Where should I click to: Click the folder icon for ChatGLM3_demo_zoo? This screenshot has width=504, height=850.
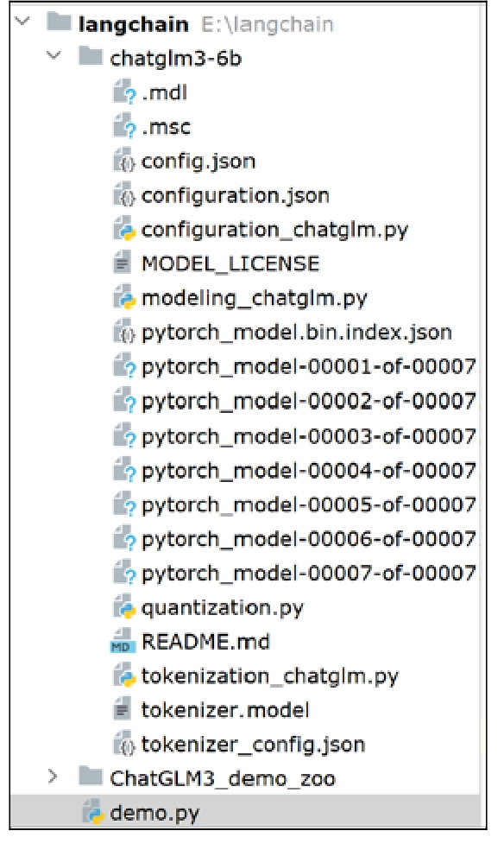pyautogui.click(x=90, y=777)
